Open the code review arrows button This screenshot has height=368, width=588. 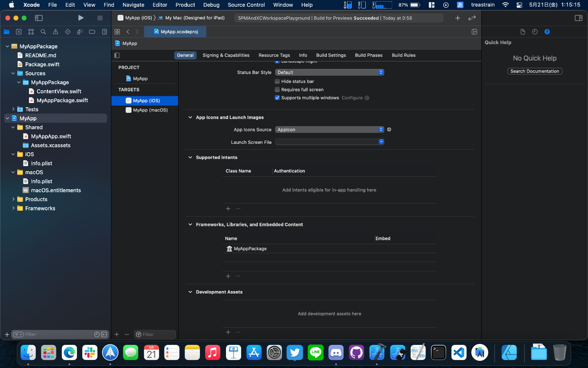click(x=472, y=18)
